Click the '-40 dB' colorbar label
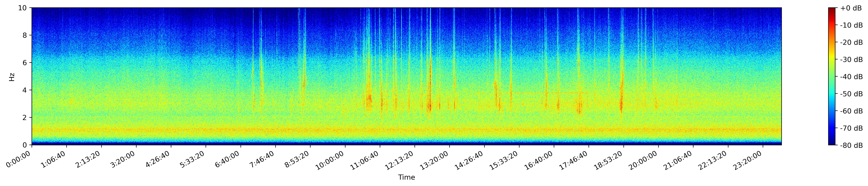 tap(852, 77)
